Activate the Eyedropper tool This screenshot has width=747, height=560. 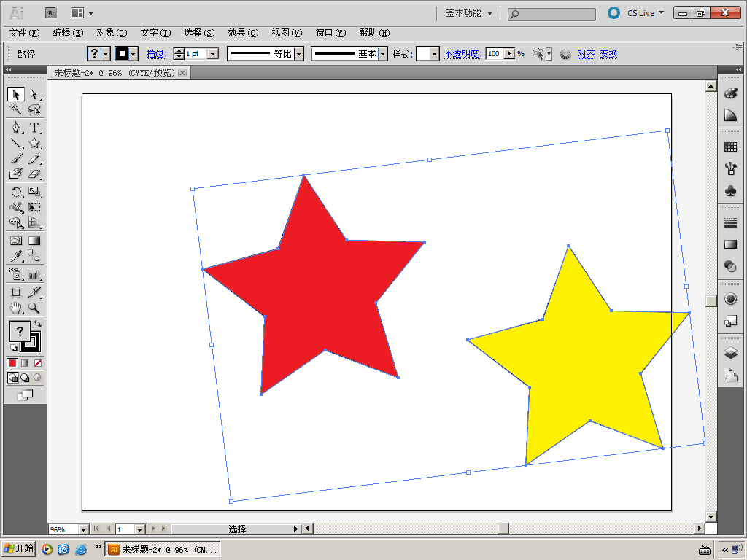[16, 256]
